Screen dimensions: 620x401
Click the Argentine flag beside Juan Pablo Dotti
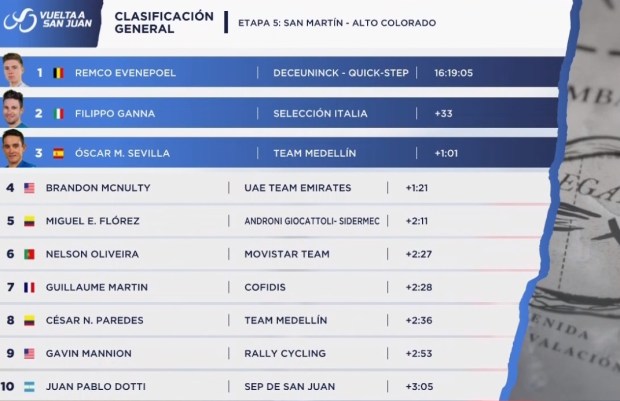[29, 386]
